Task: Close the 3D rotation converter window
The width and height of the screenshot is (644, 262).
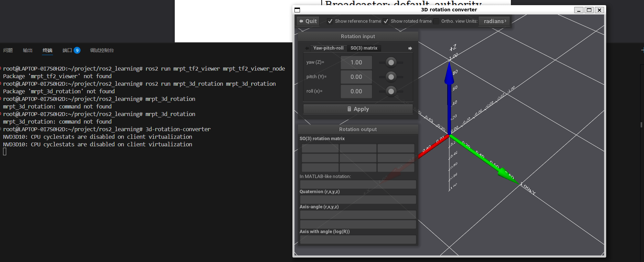Action: [x=599, y=10]
